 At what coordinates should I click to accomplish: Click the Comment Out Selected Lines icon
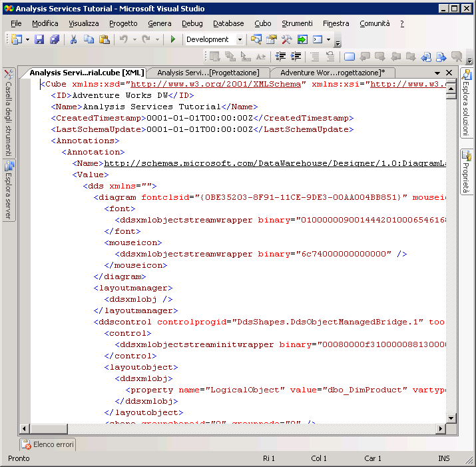click(315, 57)
